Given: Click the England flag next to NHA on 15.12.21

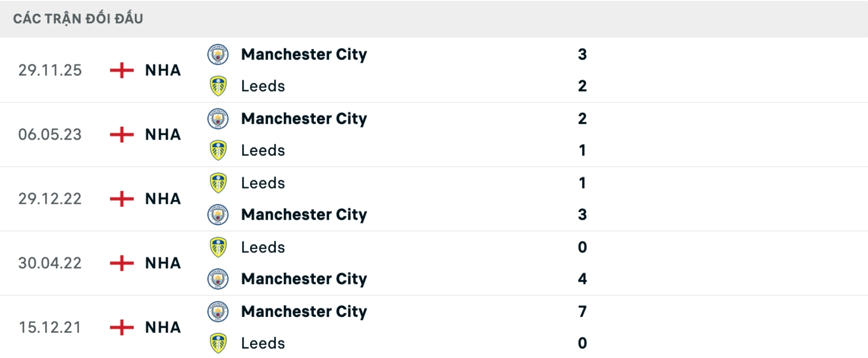Looking at the screenshot, I should (122, 327).
